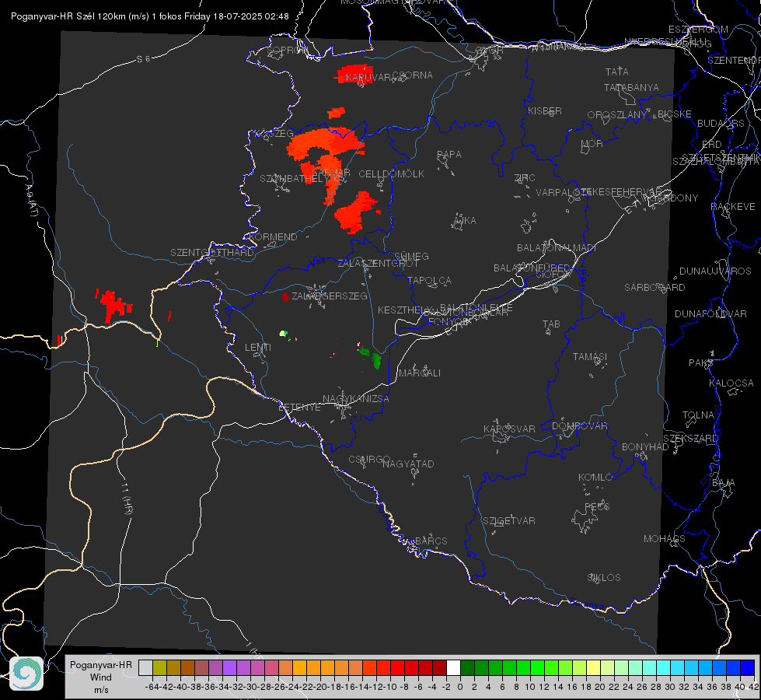The height and width of the screenshot is (700, 761).
Task: Select the LETENYE label
Action: pyautogui.click(x=299, y=407)
